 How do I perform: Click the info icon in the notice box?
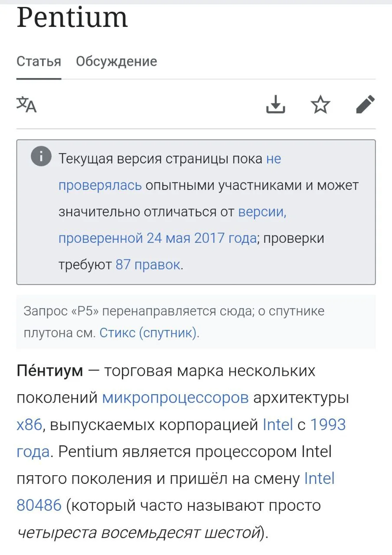point(41,157)
